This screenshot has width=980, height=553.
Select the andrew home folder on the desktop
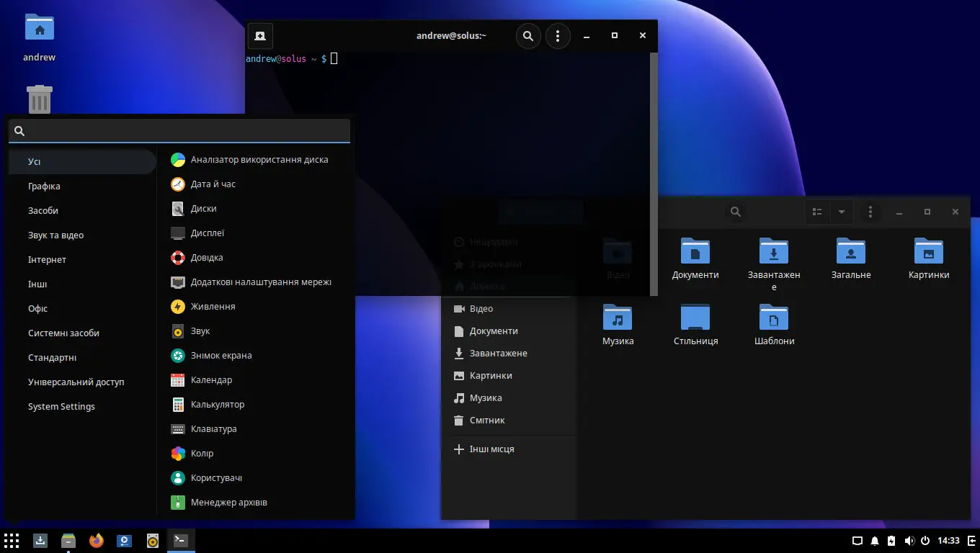tap(40, 37)
